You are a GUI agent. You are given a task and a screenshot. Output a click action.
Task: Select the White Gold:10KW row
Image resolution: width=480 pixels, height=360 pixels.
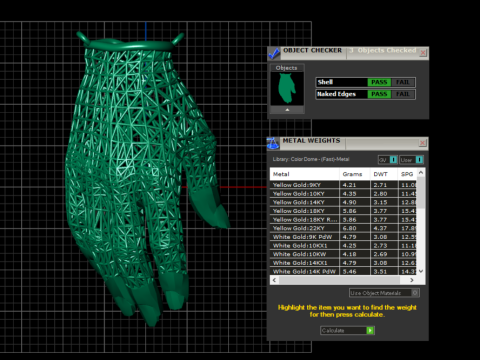click(343, 254)
